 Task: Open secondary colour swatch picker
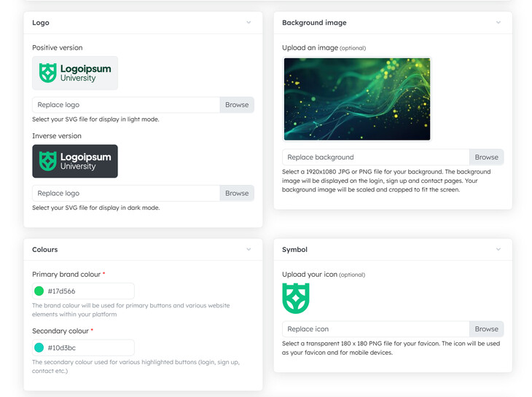pyautogui.click(x=39, y=348)
